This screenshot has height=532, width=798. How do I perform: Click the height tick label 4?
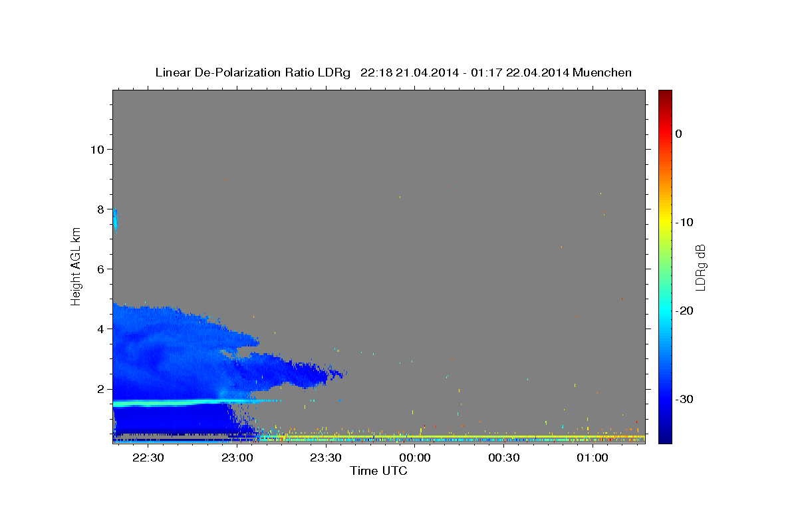pos(100,329)
